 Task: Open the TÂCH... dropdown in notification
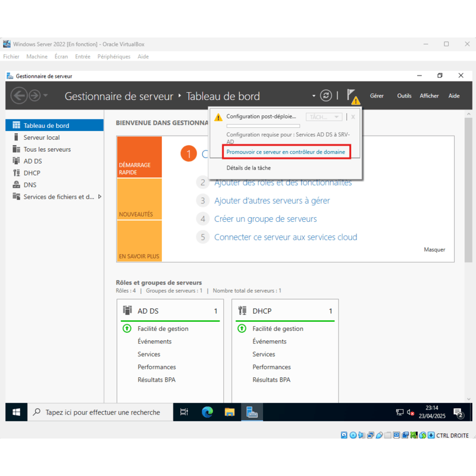[x=324, y=117]
